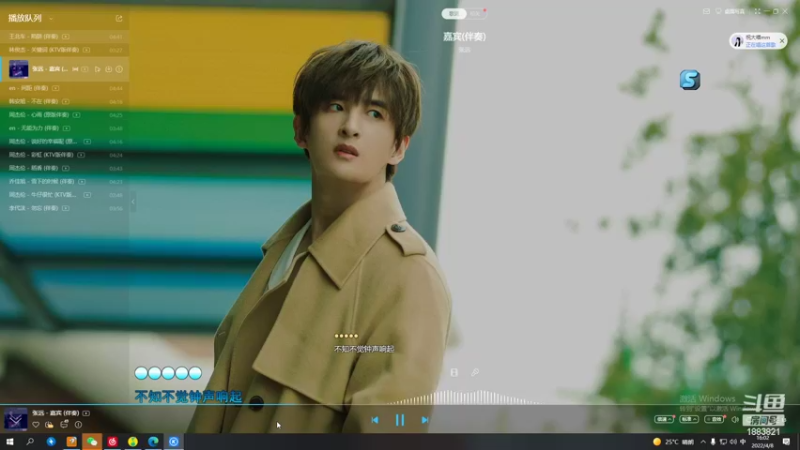Click the microphone icon above the waveform
800x450 pixels.
[475, 372]
